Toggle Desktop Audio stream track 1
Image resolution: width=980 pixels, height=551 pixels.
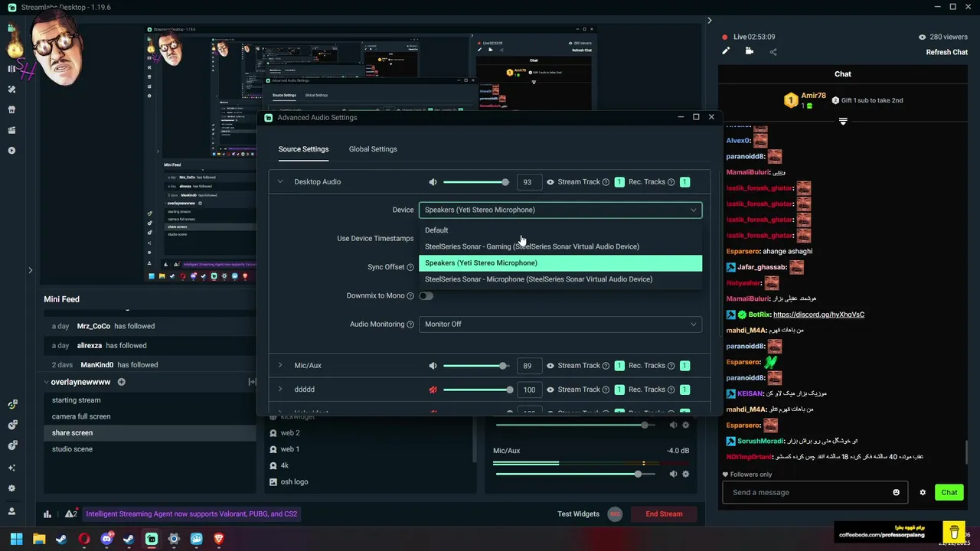click(619, 182)
